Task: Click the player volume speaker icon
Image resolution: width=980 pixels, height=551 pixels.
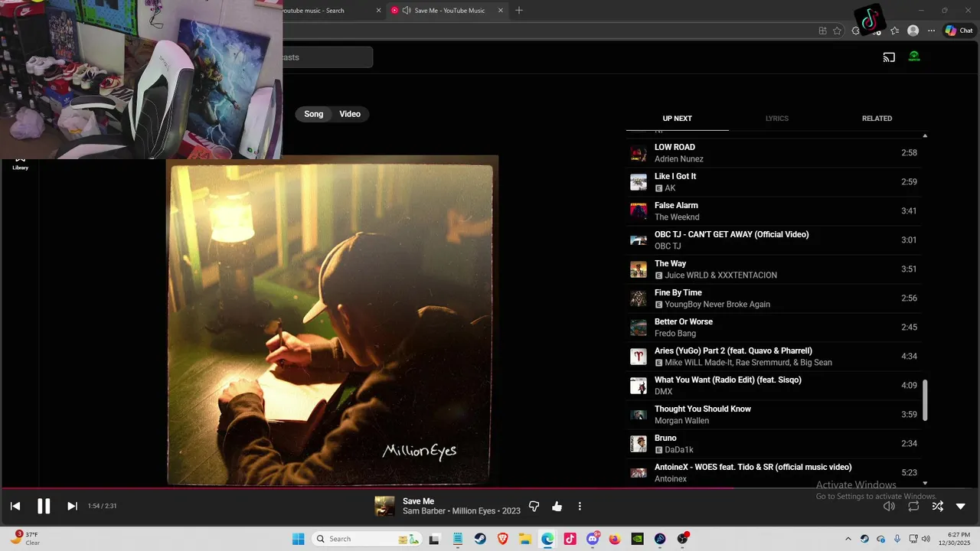Action: pos(889,506)
